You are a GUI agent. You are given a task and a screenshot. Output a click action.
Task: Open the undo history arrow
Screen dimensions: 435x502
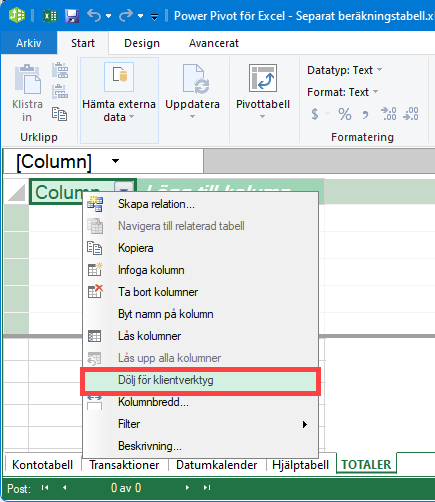pos(108,16)
